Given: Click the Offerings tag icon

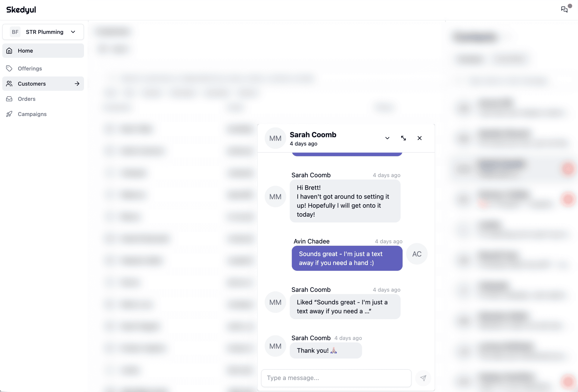Looking at the screenshot, I should [9, 69].
